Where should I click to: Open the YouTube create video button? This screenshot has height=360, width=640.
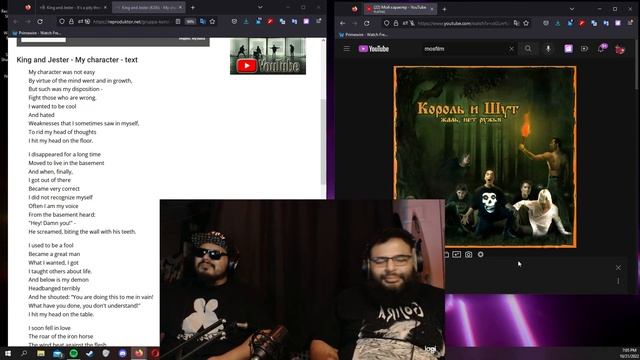coord(584,49)
